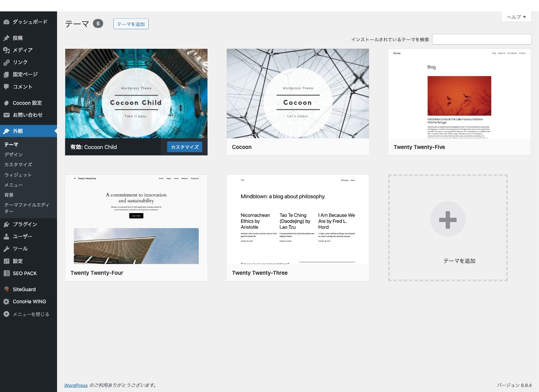Viewport: 539px width, 392px height.
Task: Click the theme count badge showing 5
Action: (x=98, y=24)
